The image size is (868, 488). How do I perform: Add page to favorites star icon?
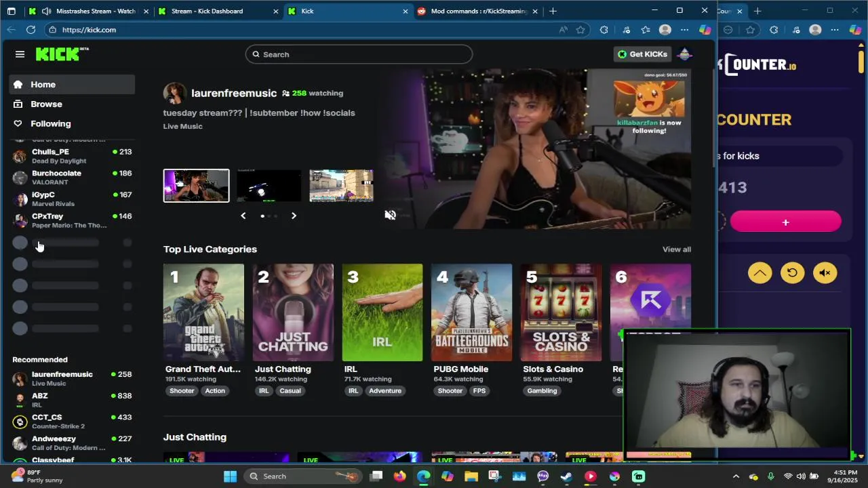pos(580,30)
